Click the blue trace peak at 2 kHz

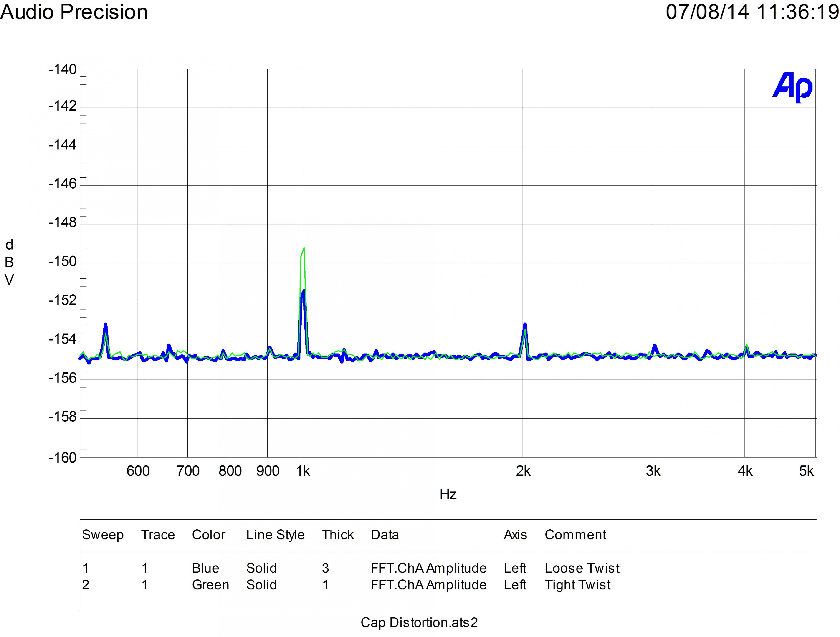pyautogui.click(x=525, y=325)
